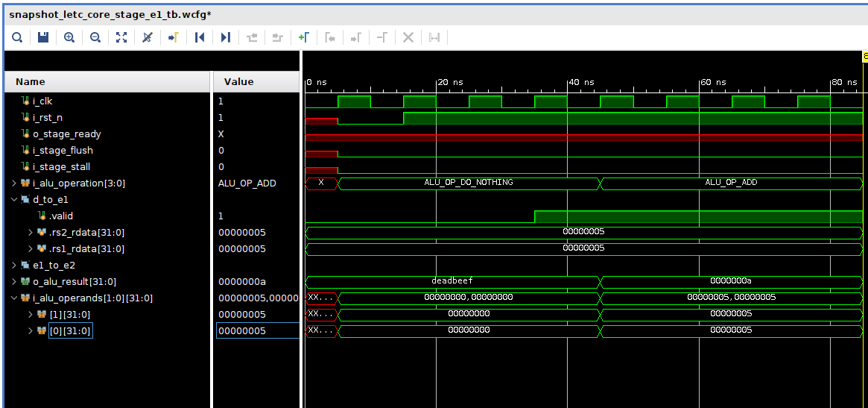868x408 pixels.
Task: Jump to the previous marker
Action: (x=330, y=37)
